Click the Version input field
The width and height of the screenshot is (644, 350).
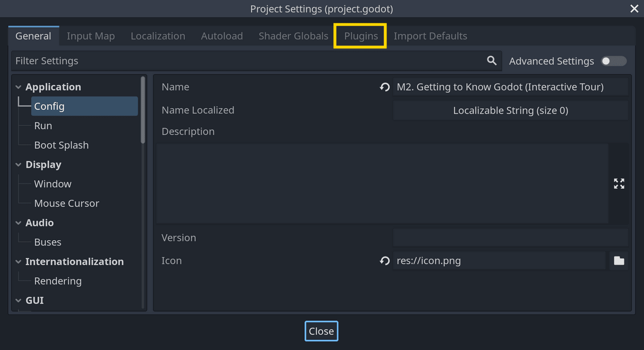(511, 238)
